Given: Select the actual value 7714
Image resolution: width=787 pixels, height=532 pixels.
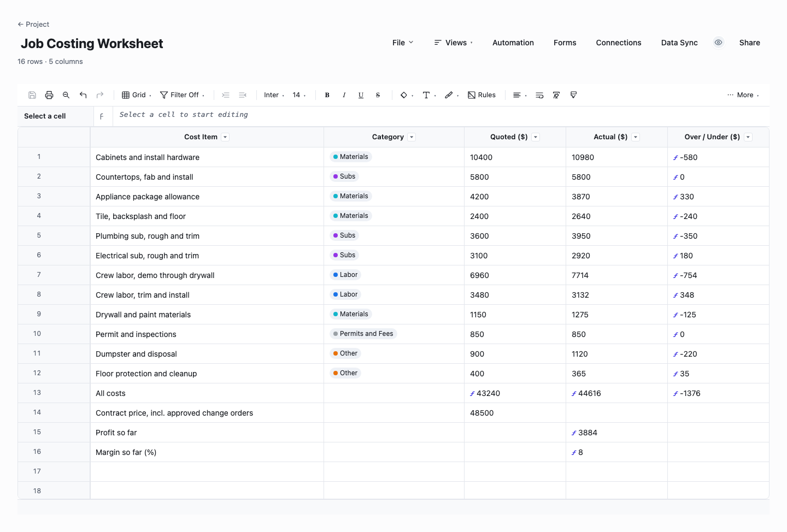Looking at the screenshot, I should pyautogui.click(x=616, y=275).
